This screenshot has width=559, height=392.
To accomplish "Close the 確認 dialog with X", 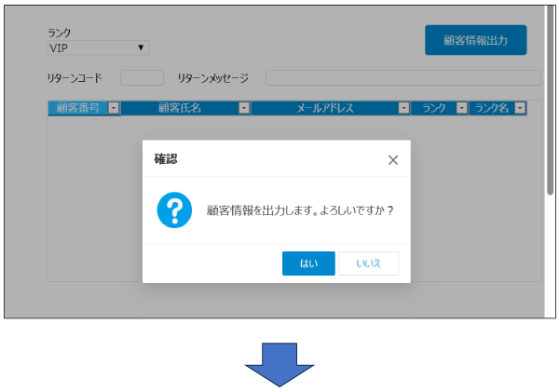I will click(393, 160).
